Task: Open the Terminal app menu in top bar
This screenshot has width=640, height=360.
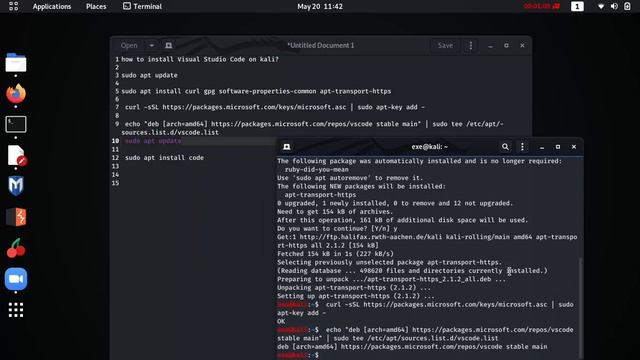Action: [x=142, y=7]
